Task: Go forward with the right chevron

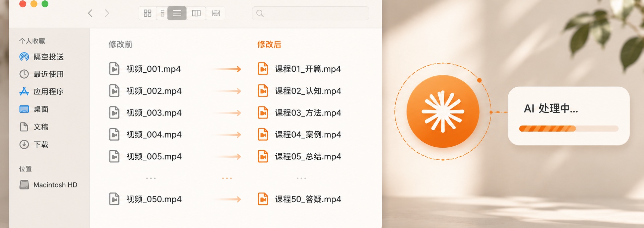Action: (x=107, y=13)
